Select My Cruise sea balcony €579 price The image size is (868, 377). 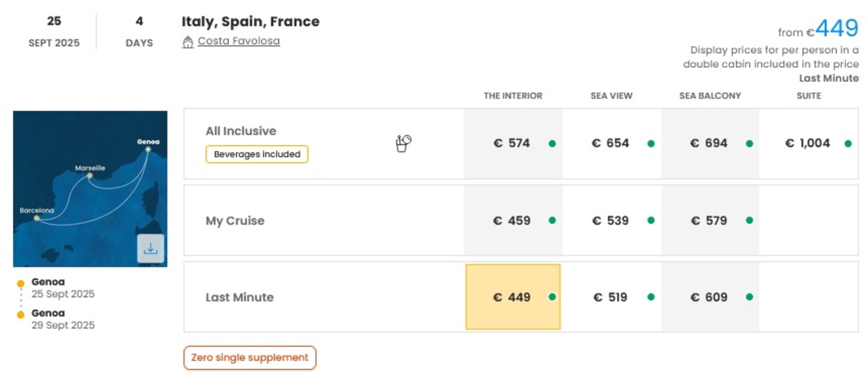pyautogui.click(x=710, y=221)
